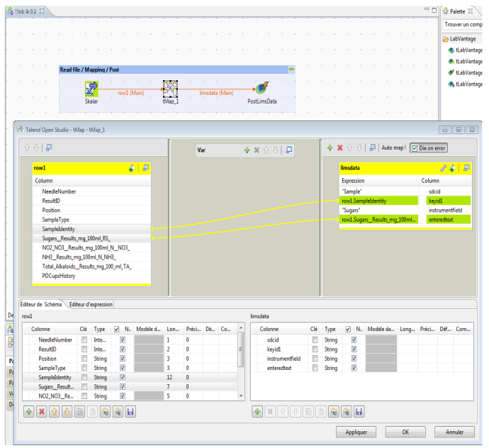This screenshot has height=448, width=489.
Task: Click the OK button
Action: 405,432
